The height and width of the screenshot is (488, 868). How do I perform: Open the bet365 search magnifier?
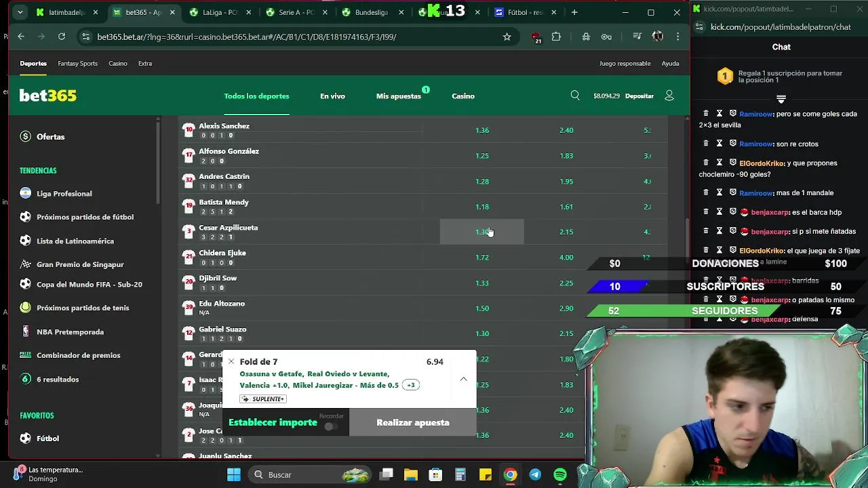[x=575, y=96]
